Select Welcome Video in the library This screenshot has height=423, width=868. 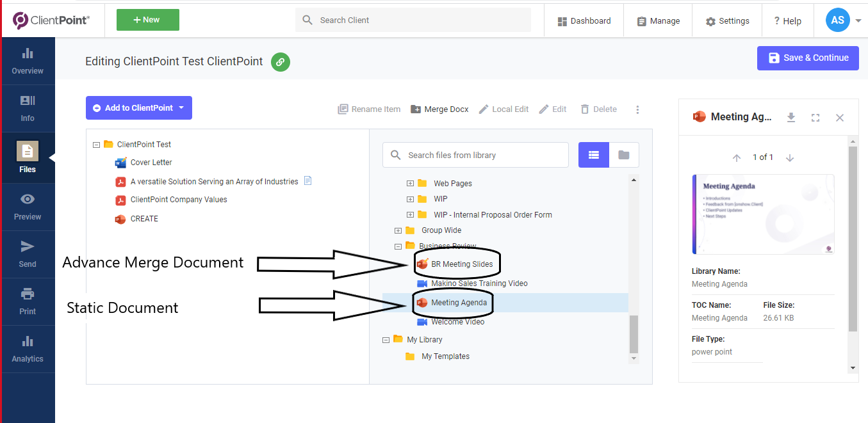(457, 322)
